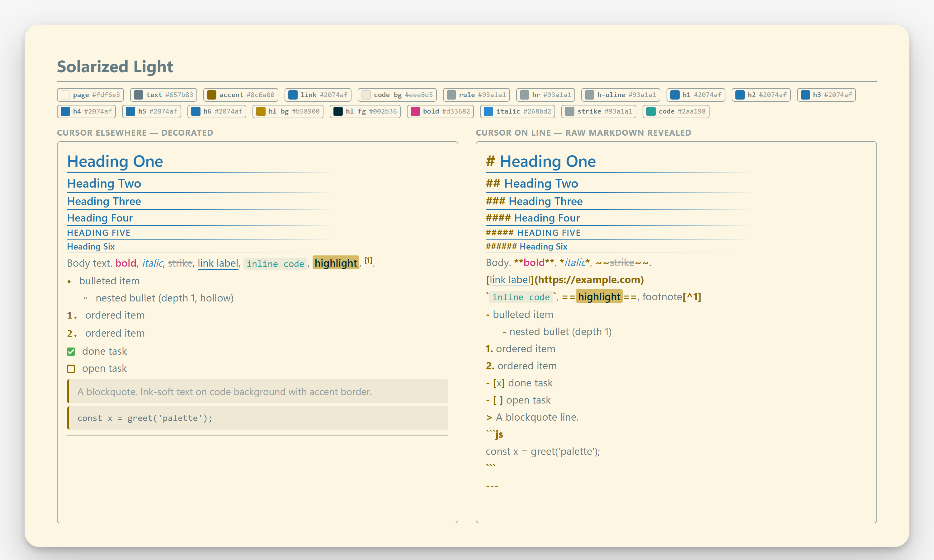Click the h2 #2074af swatch chip
The image size is (934, 560).
(x=761, y=95)
